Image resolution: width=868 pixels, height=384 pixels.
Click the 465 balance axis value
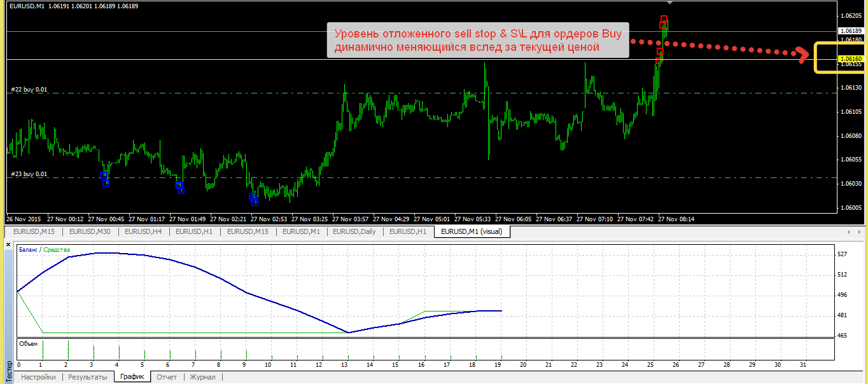coord(843,335)
